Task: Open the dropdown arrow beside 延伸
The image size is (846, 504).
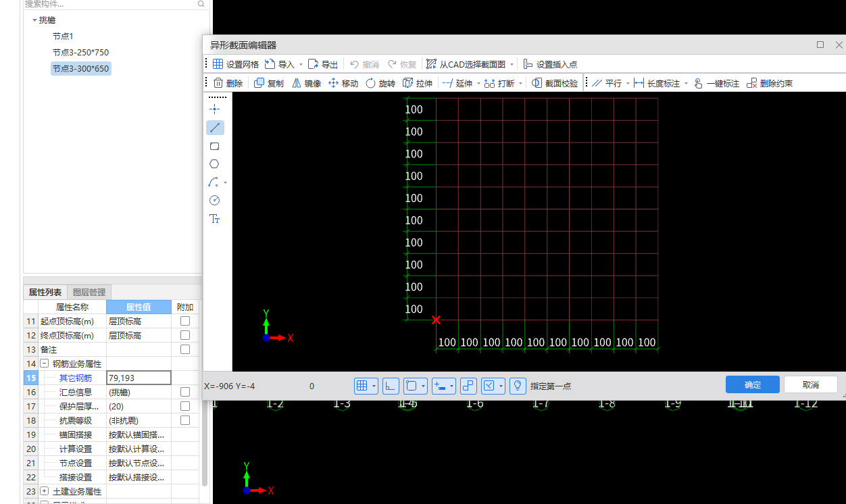Action: [478, 84]
